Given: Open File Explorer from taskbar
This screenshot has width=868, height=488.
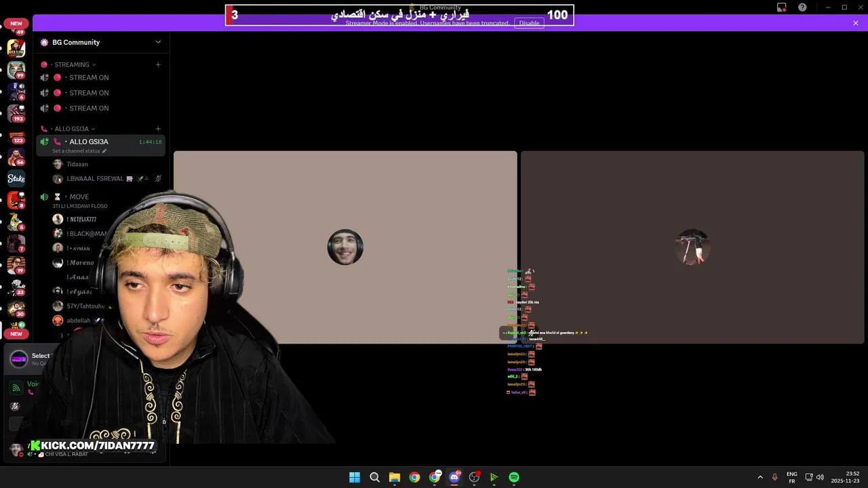Looking at the screenshot, I should coord(395,477).
